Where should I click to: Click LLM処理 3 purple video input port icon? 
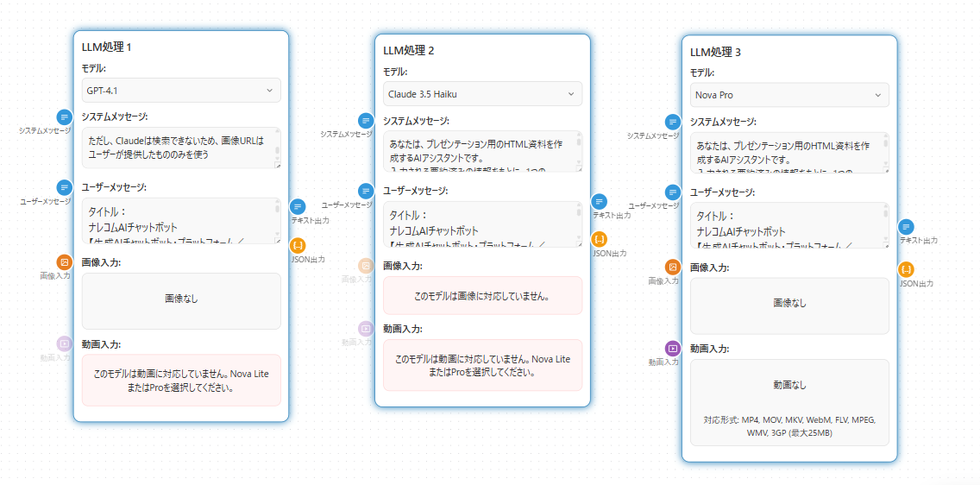coord(673,348)
